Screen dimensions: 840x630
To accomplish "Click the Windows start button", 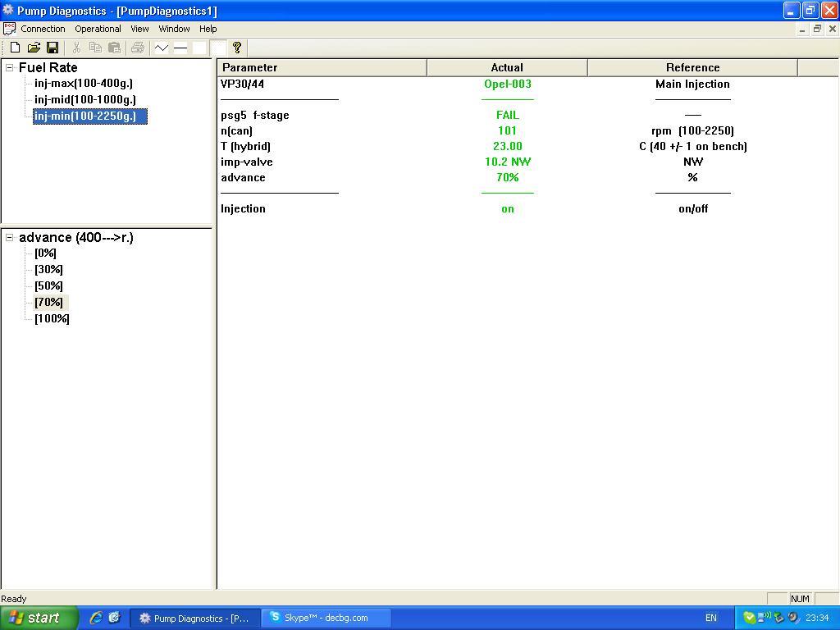I will (x=39, y=618).
